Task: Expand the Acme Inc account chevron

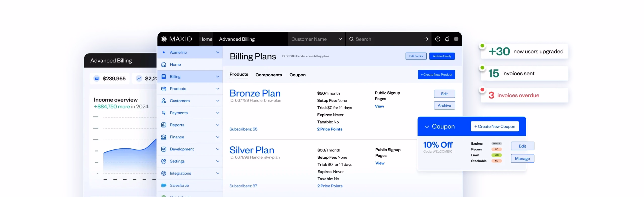Action: click(x=218, y=52)
